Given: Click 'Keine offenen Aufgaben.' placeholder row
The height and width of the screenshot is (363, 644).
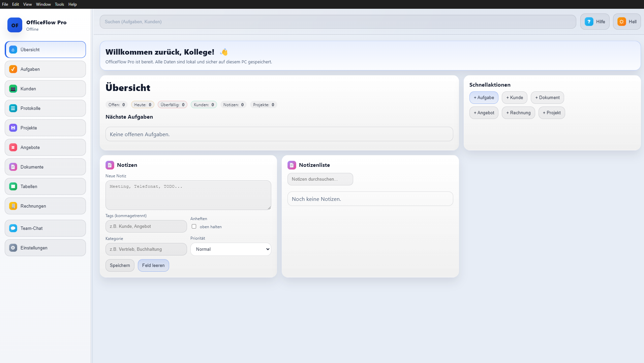Looking at the screenshot, I should click(279, 134).
